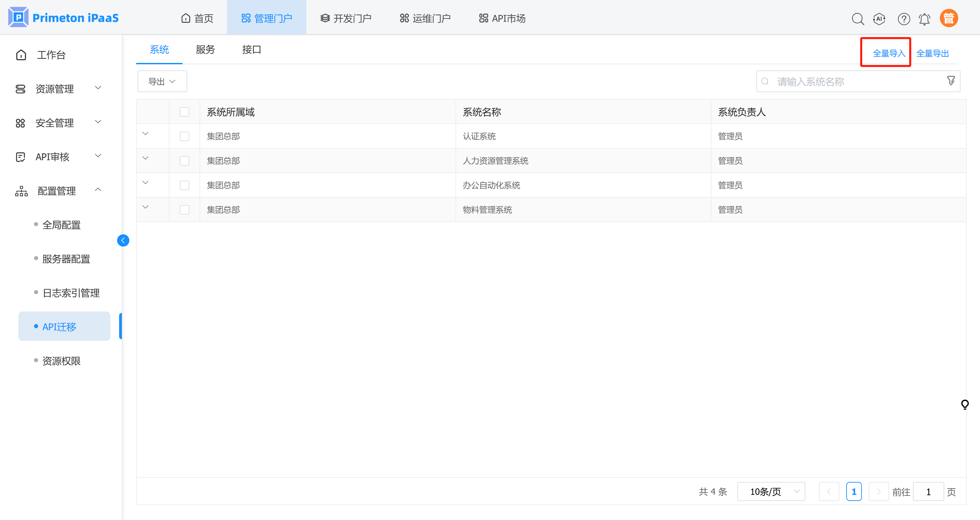Click the search magnifier icon in header
This screenshot has height=520, width=980.
click(857, 19)
